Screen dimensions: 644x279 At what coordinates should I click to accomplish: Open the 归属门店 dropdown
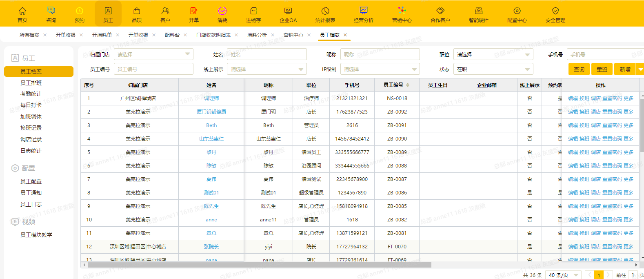(x=153, y=54)
